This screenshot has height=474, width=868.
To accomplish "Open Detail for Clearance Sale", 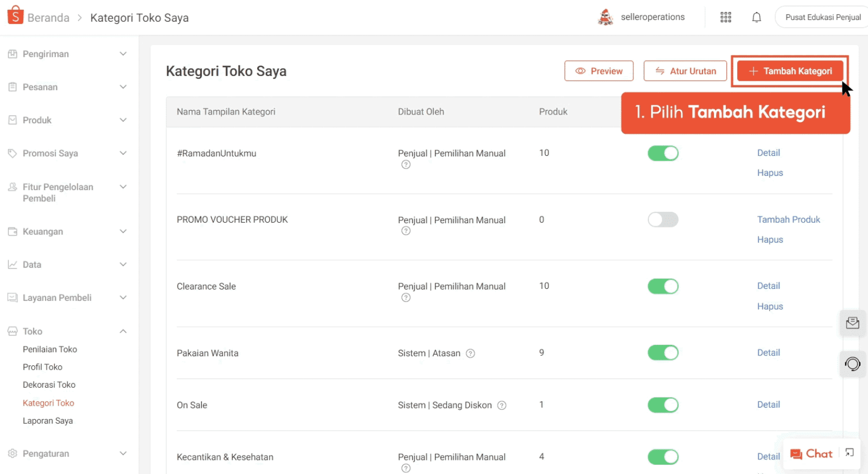I will [769, 286].
